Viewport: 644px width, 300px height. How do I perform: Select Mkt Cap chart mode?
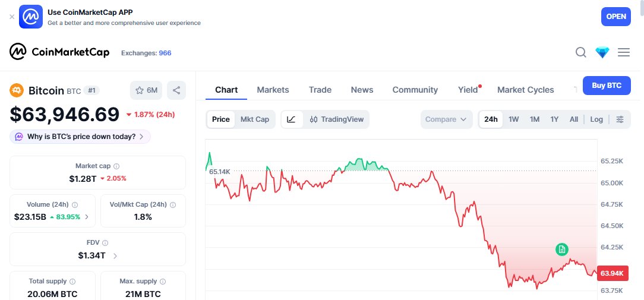tap(255, 119)
